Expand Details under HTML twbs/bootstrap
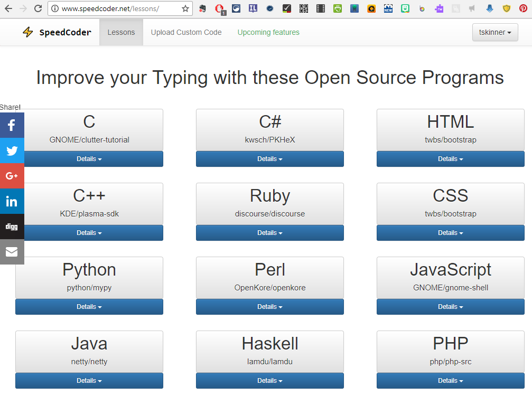This screenshot has width=532, height=396. pyautogui.click(x=451, y=159)
